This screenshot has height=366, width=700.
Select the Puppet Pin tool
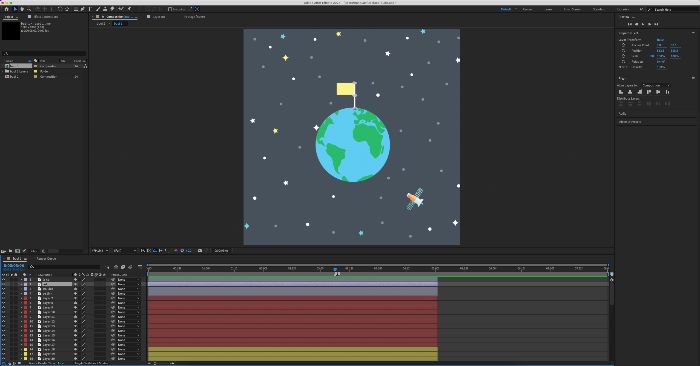tap(129, 9)
